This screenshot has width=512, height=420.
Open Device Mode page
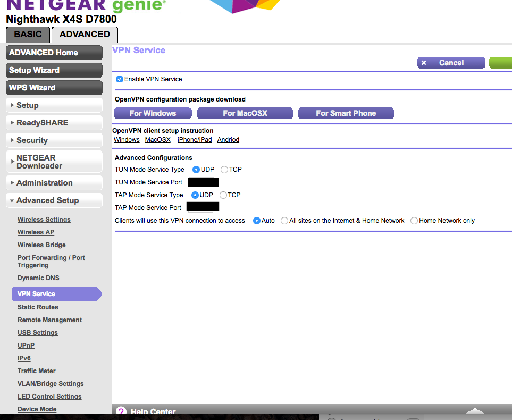[37, 409]
